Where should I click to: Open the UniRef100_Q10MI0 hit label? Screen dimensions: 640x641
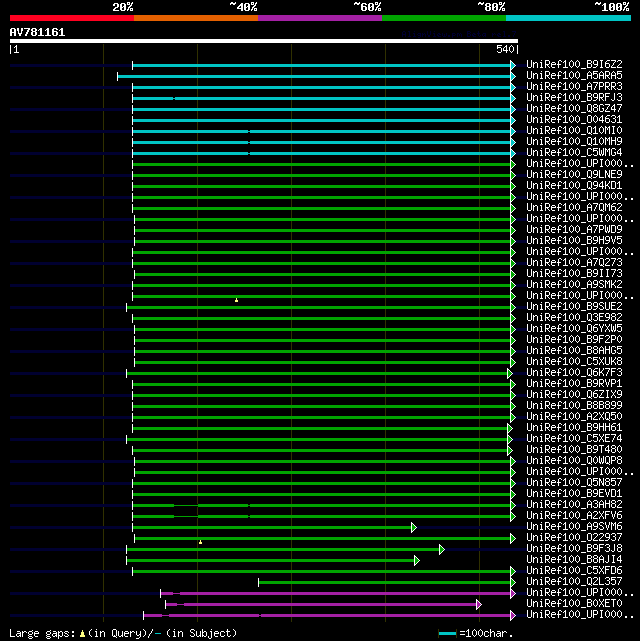point(574,130)
